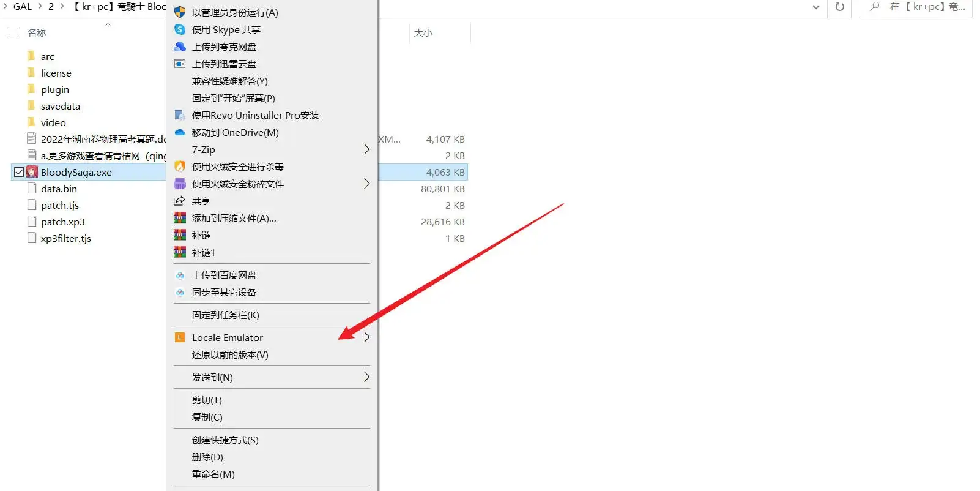Click the 4,107 KB size value
The image size is (980, 491).
click(445, 139)
